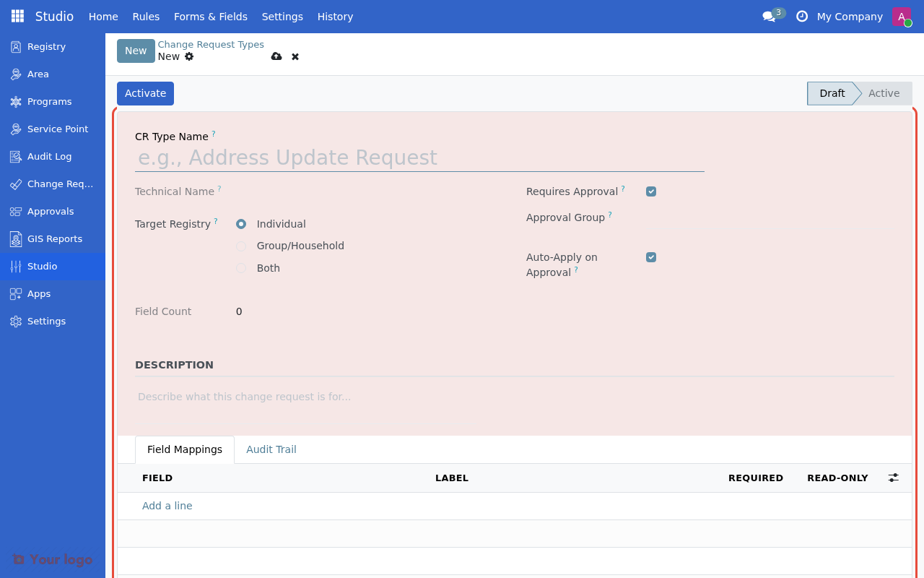
Task: Open the optional columns selector in the table
Action: click(x=893, y=478)
